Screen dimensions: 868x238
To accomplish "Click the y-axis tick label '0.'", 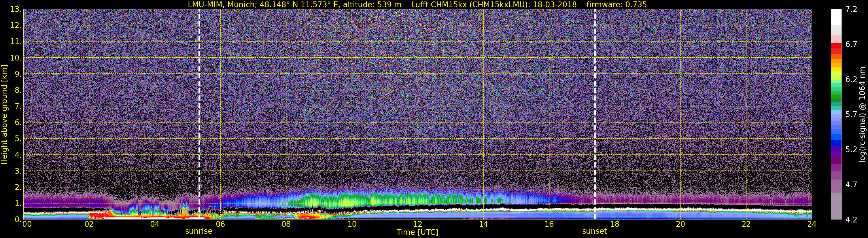I will [18, 220].
